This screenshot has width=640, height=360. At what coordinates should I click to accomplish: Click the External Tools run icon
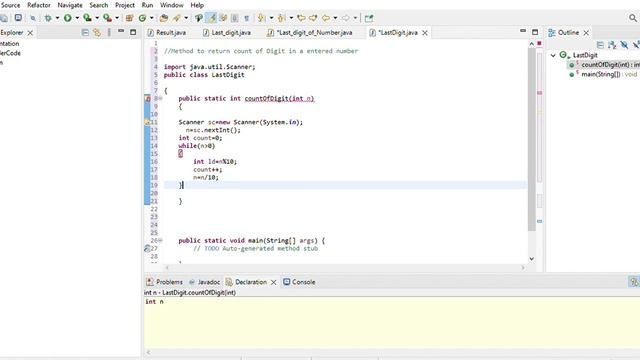coord(107,18)
